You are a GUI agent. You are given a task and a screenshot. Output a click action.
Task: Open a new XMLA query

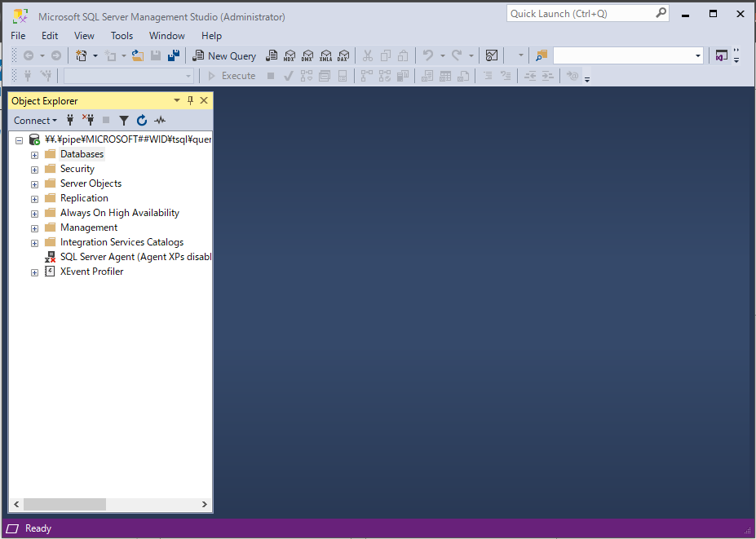pyautogui.click(x=326, y=55)
